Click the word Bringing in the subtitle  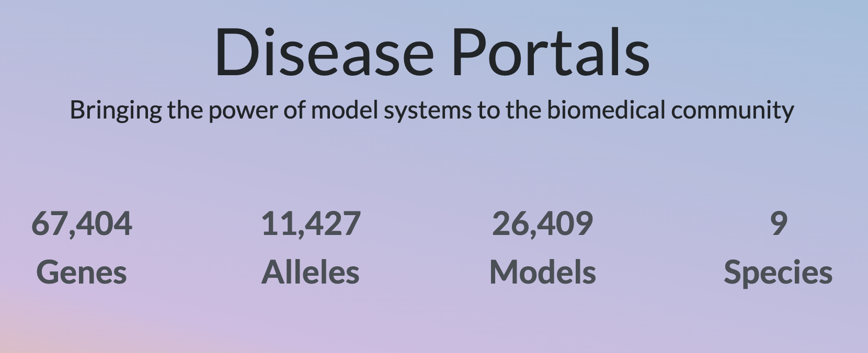(116, 111)
